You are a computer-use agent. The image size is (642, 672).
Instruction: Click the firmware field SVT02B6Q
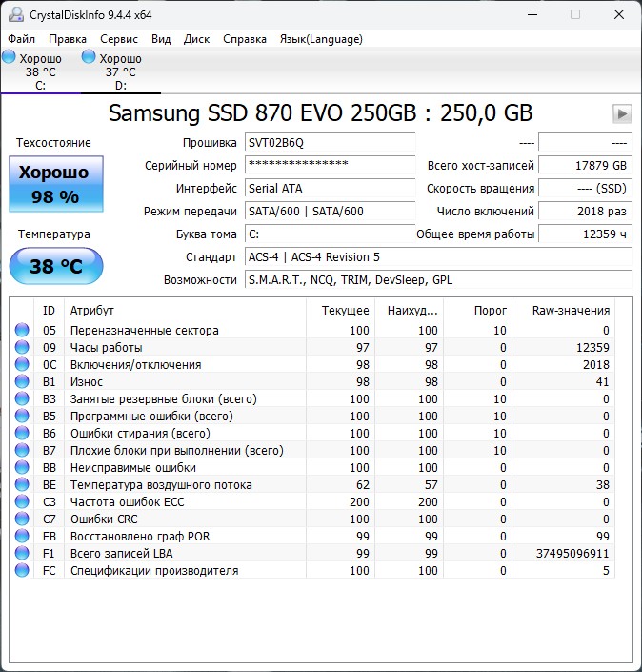[x=330, y=143]
